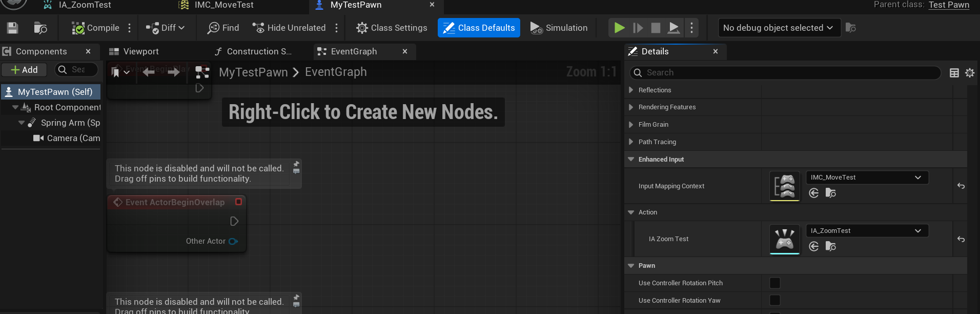This screenshot has height=314, width=980.
Task: Add a new component
Action: 24,70
